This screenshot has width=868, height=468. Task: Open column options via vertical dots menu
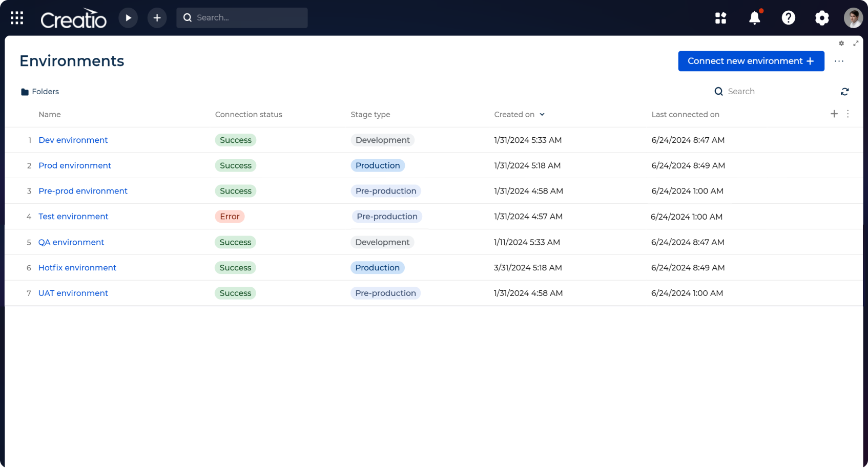pos(848,114)
